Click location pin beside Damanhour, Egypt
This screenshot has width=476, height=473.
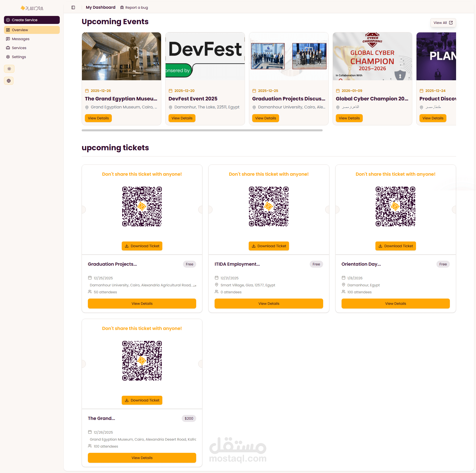344,285
